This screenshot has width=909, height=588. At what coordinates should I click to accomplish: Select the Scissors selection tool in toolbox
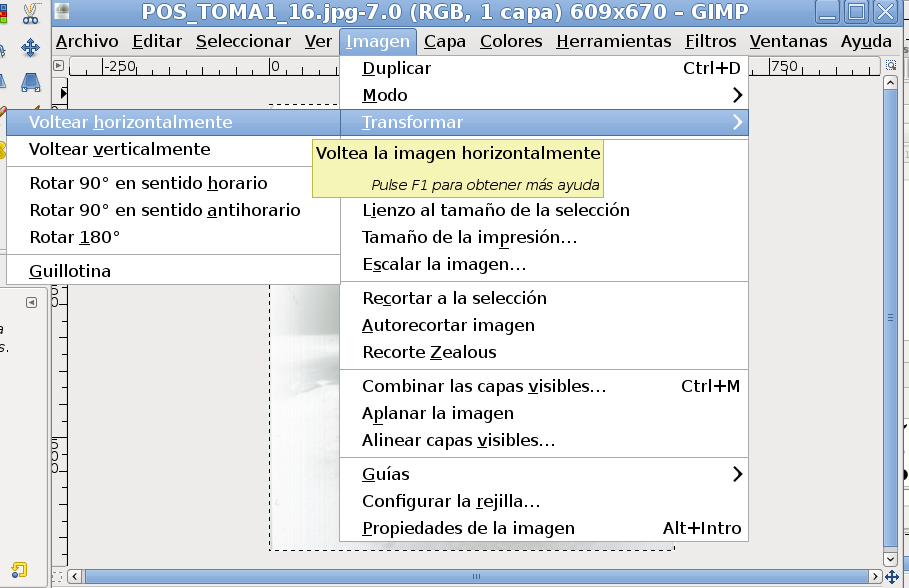click(31, 13)
